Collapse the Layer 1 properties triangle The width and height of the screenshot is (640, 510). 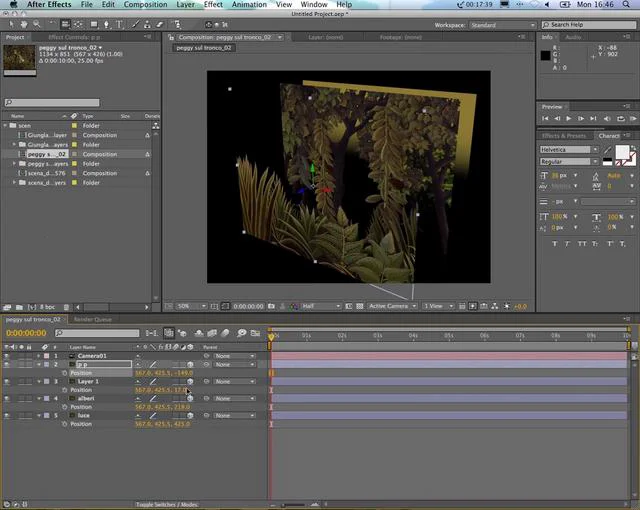pyautogui.click(x=39, y=381)
